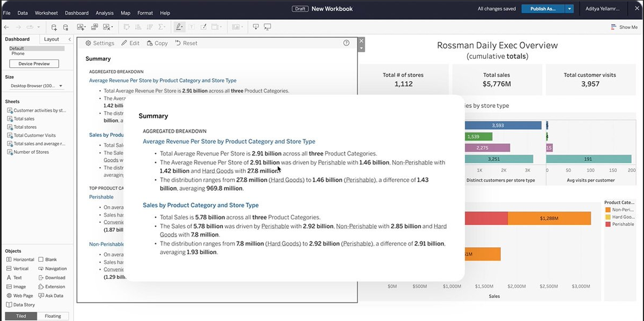Close the data story object with X

point(361,41)
